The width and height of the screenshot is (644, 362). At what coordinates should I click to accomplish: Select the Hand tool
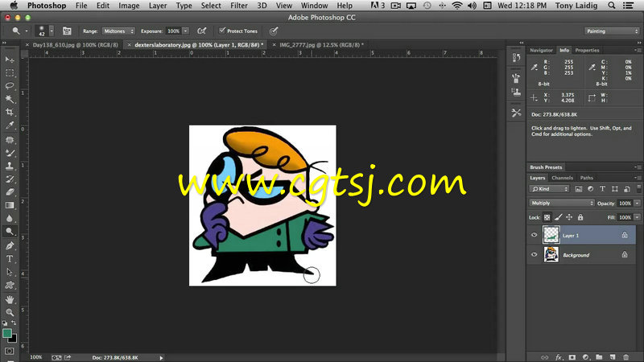pyautogui.click(x=10, y=299)
